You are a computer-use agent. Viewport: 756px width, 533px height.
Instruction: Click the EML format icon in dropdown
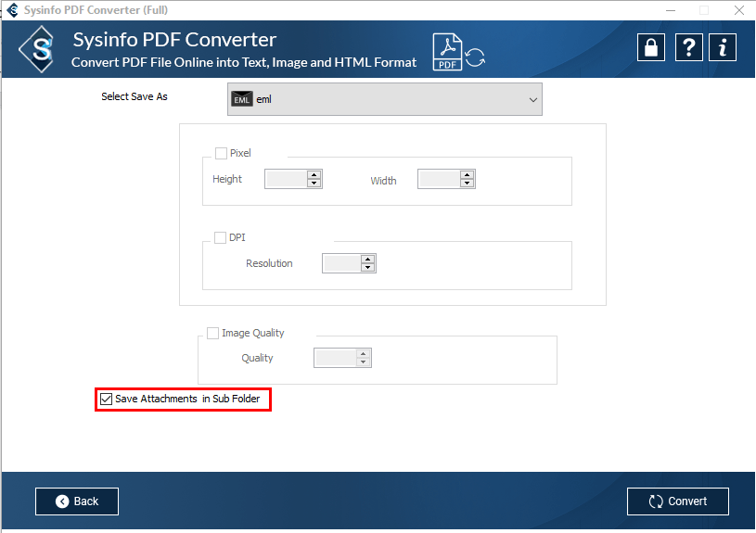[x=241, y=99]
